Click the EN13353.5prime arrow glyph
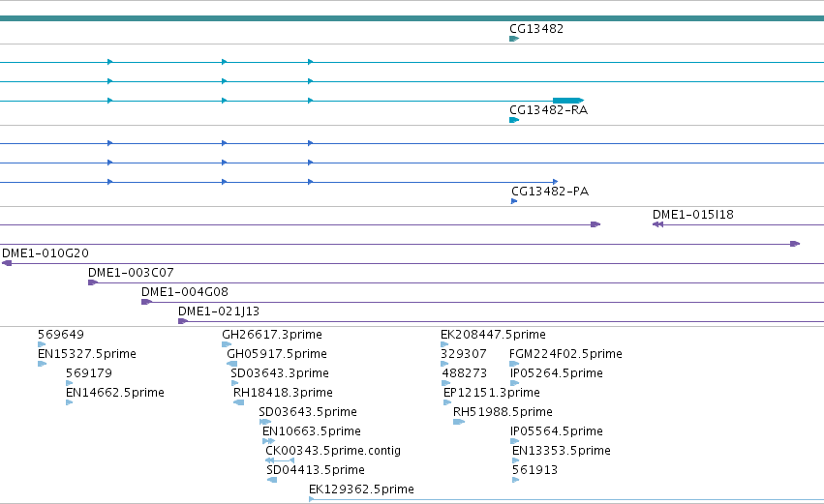Viewport: 824px width, 504px height. click(x=515, y=460)
